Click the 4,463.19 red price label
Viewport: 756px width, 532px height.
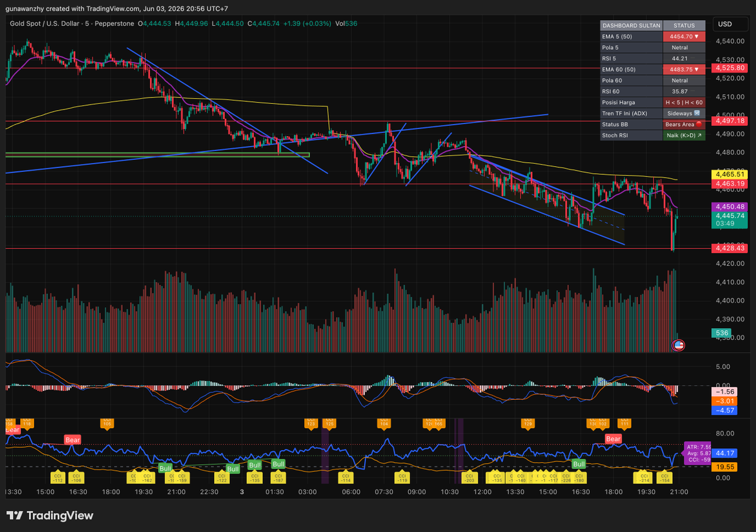[x=728, y=184]
